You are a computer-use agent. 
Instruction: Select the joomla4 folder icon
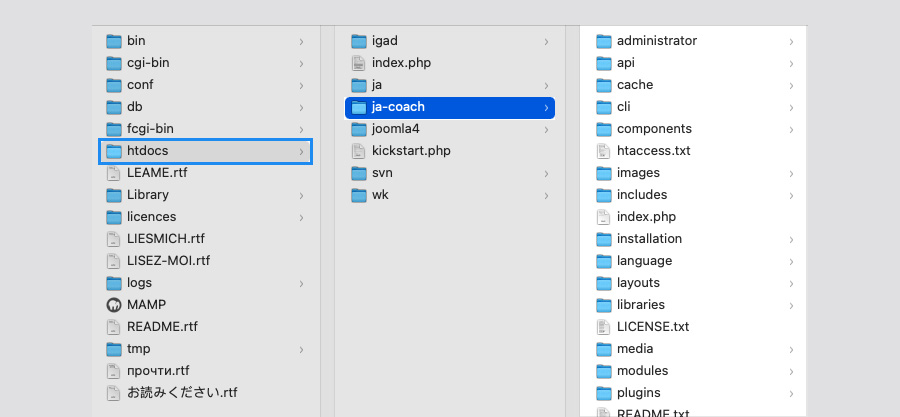359,129
